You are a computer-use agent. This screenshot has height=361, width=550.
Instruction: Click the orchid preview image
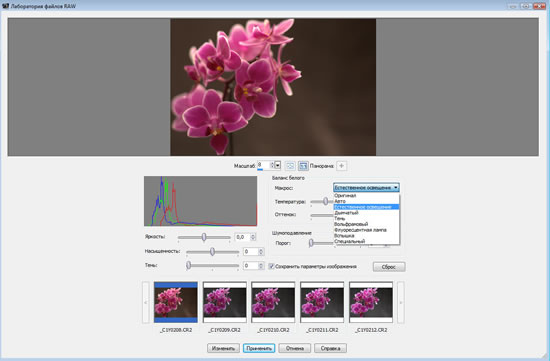click(273, 87)
